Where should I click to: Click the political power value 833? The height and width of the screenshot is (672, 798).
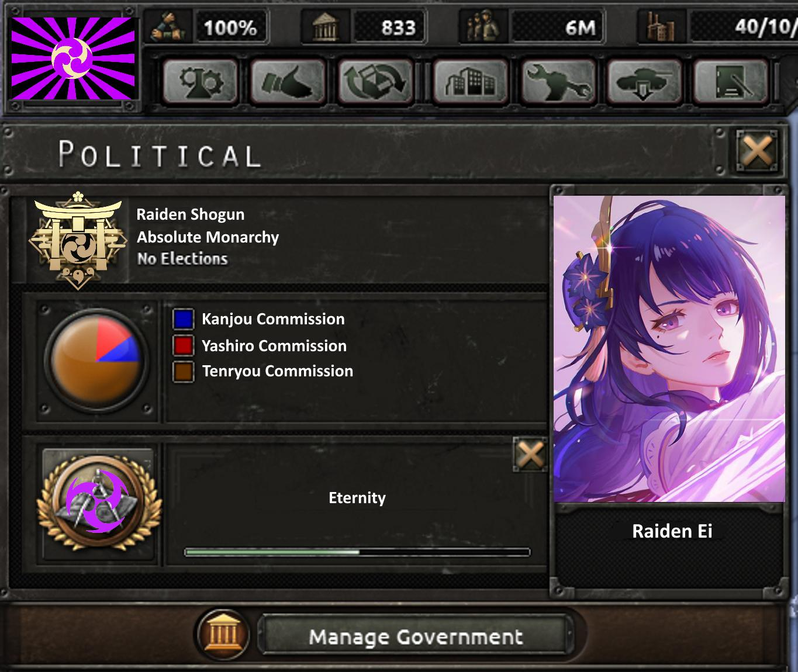click(398, 27)
